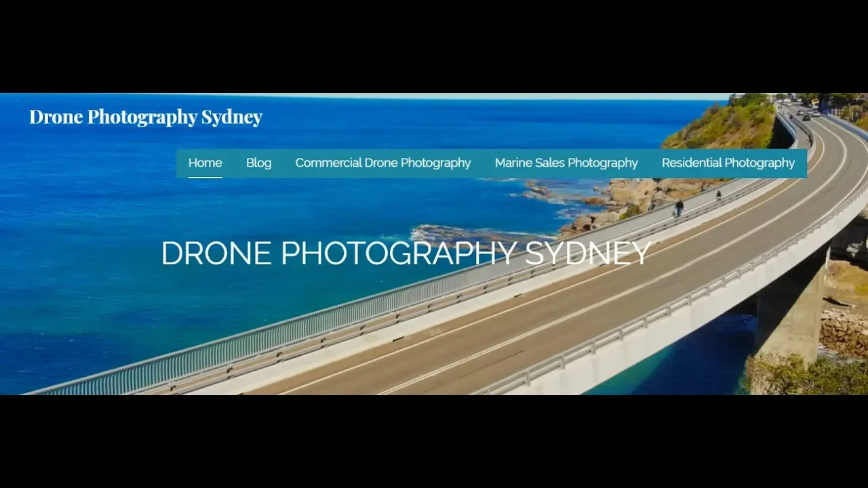Open Residential Photography menu item

tap(728, 163)
